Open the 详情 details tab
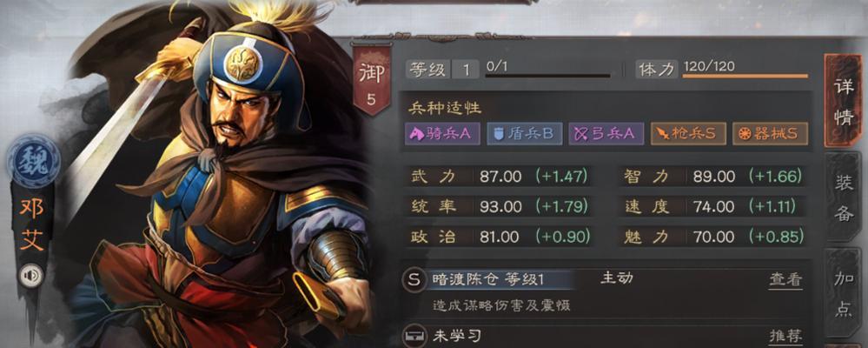Image resolution: width=868 pixels, height=348 pixels. [843, 101]
